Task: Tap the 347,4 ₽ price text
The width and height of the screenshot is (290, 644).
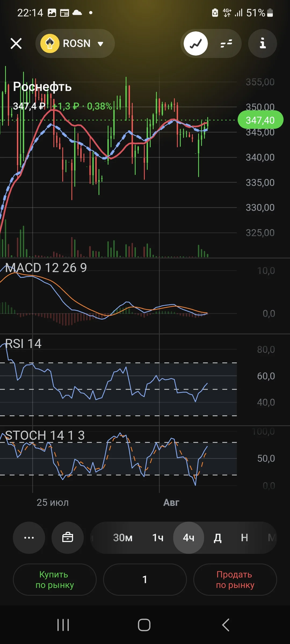Action: pos(29,106)
